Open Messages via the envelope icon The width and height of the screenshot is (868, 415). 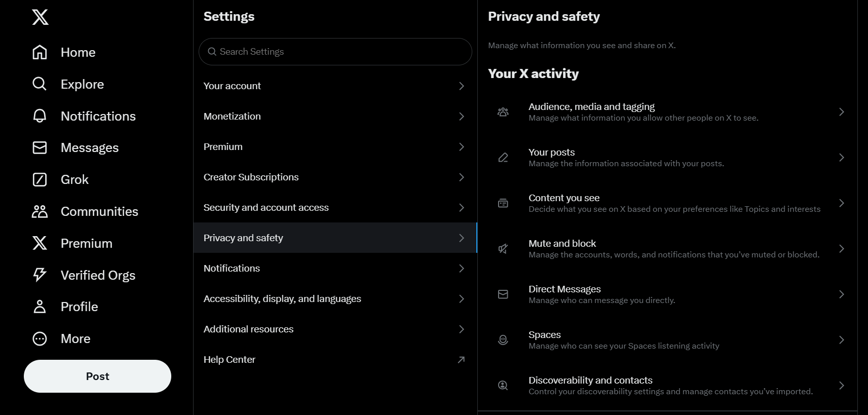[x=40, y=147]
